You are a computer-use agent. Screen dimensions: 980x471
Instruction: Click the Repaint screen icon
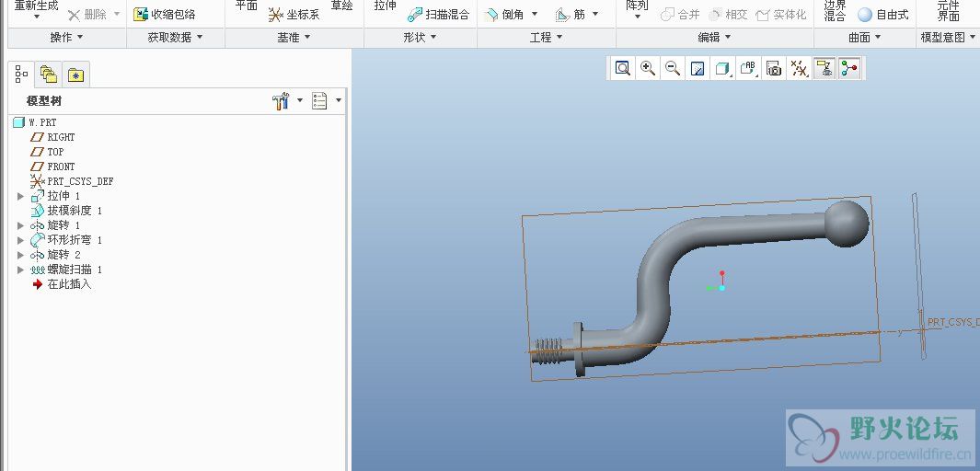tap(698, 68)
